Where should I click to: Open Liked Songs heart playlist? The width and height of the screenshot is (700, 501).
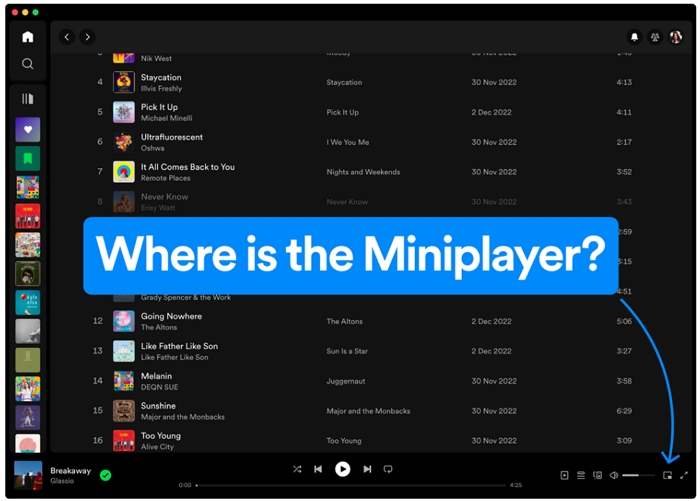(28, 129)
